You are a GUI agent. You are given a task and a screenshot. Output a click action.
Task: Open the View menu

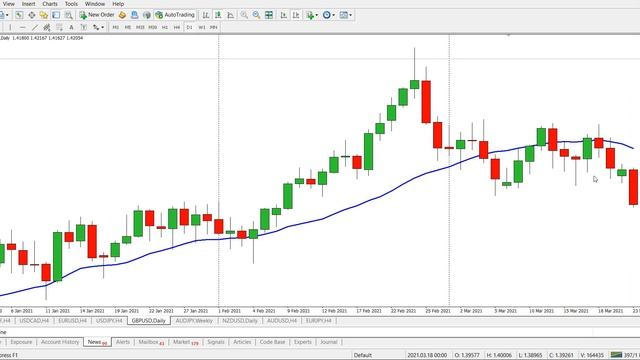[x=9, y=4]
